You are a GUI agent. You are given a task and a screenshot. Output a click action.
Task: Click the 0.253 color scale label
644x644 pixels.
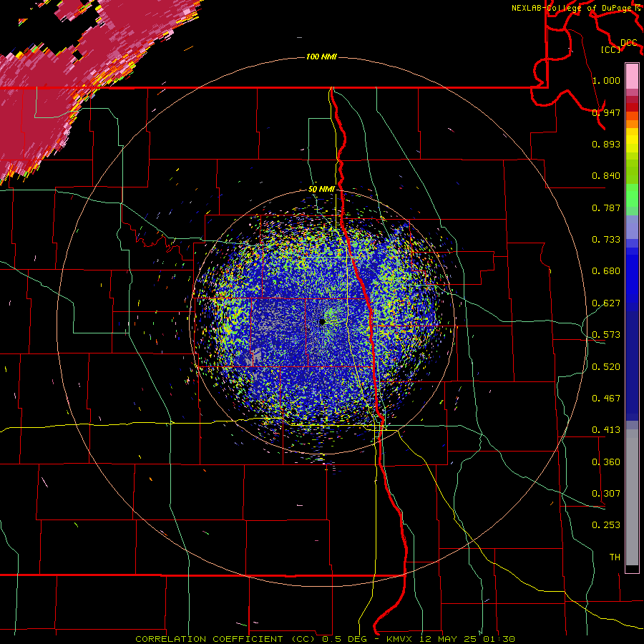coord(606,525)
